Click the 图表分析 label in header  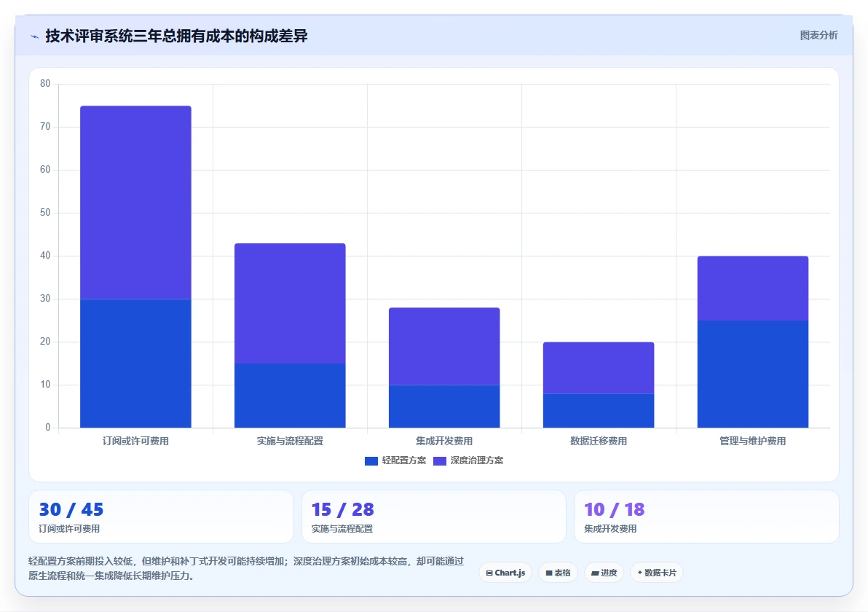pyautogui.click(x=818, y=36)
